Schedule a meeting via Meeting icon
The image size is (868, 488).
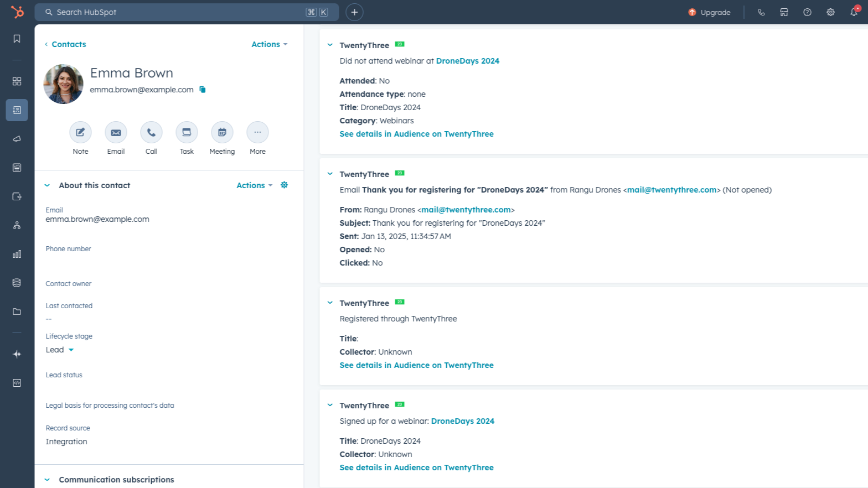click(222, 132)
